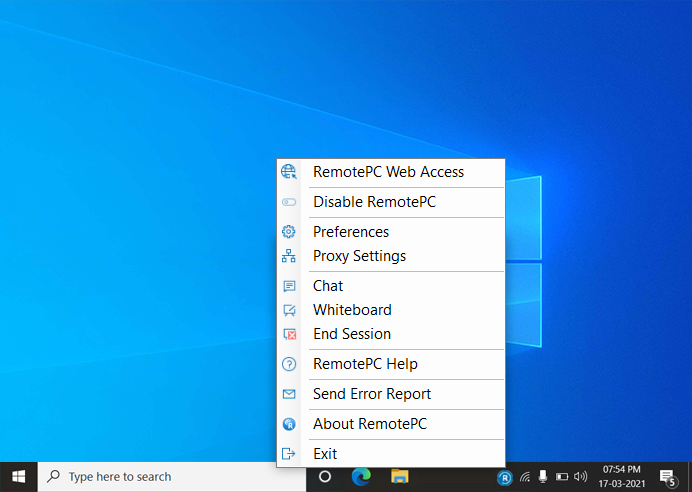Click the End Session red X icon
692x492 pixels.
(x=289, y=334)
